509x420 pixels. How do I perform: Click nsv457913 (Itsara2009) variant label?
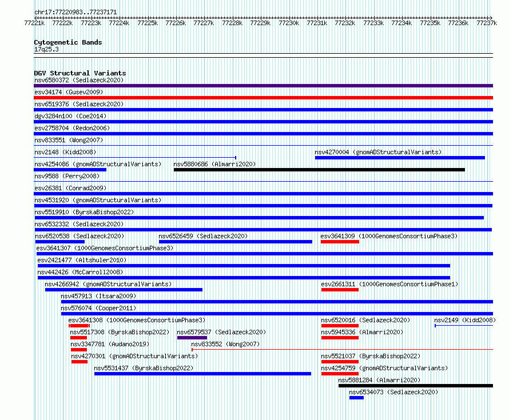(x=98, y=296)
